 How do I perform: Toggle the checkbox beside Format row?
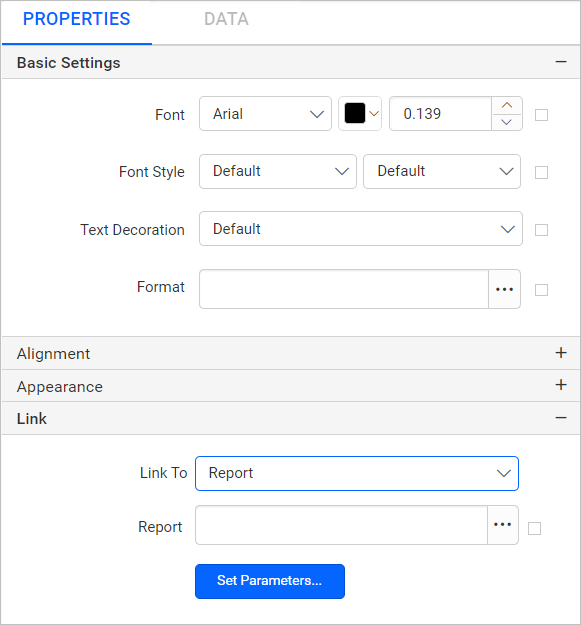point(541,290)
